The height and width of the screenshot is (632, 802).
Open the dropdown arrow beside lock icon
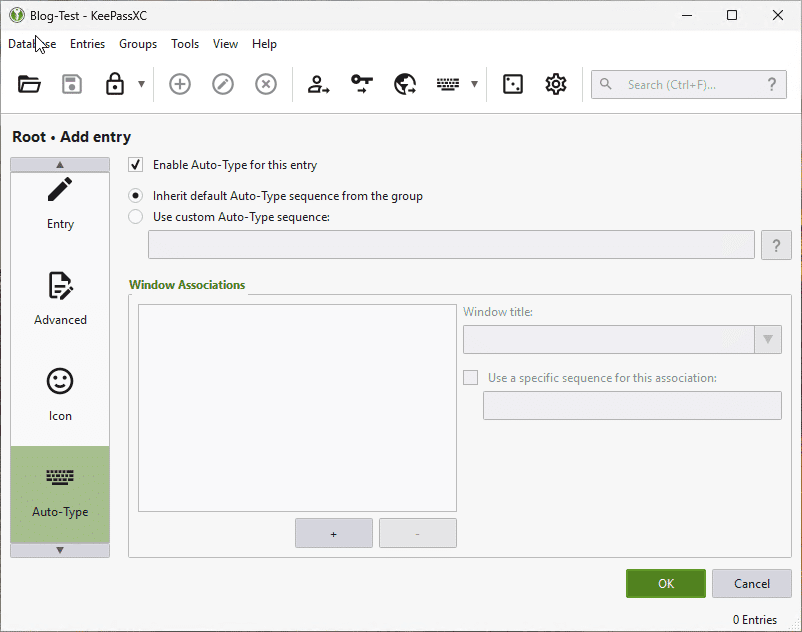click(141, 85)
